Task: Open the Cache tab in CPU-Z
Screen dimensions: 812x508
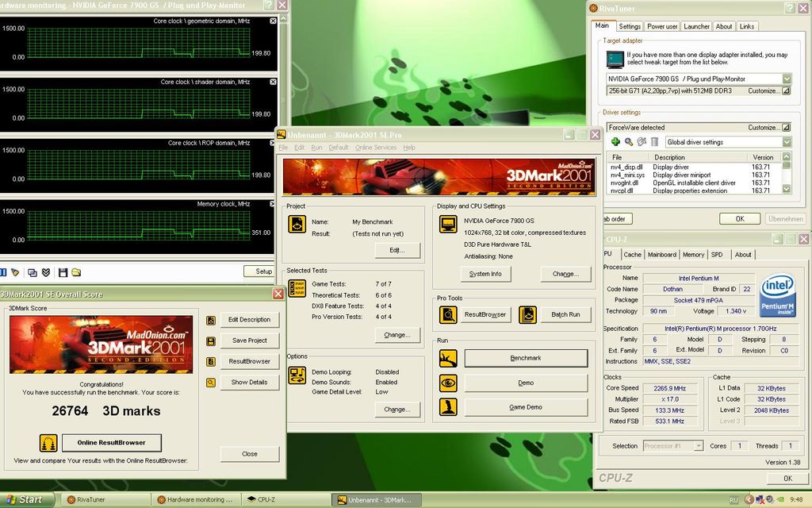Action: (632, 255)
